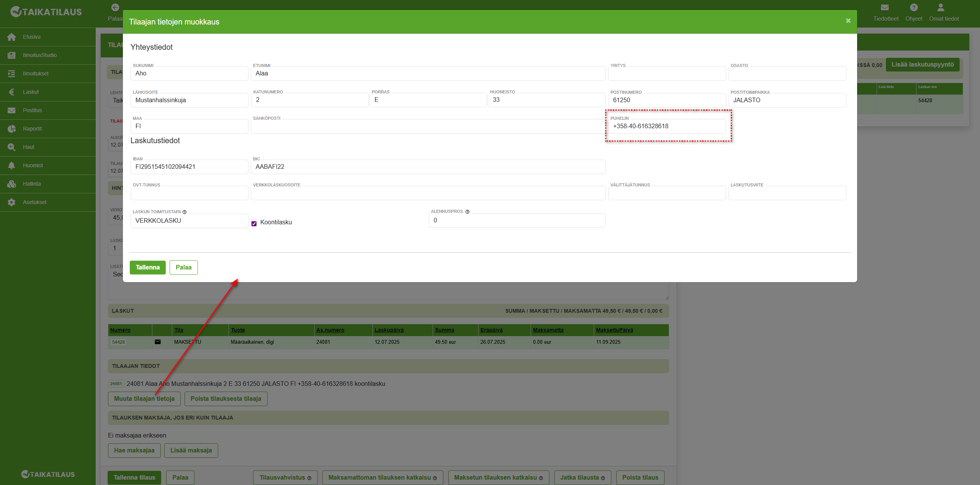The width and height of the screenshot is (980, 485).
Task: Open Hallinta in the sidebar menu
Action: point(31,184)
